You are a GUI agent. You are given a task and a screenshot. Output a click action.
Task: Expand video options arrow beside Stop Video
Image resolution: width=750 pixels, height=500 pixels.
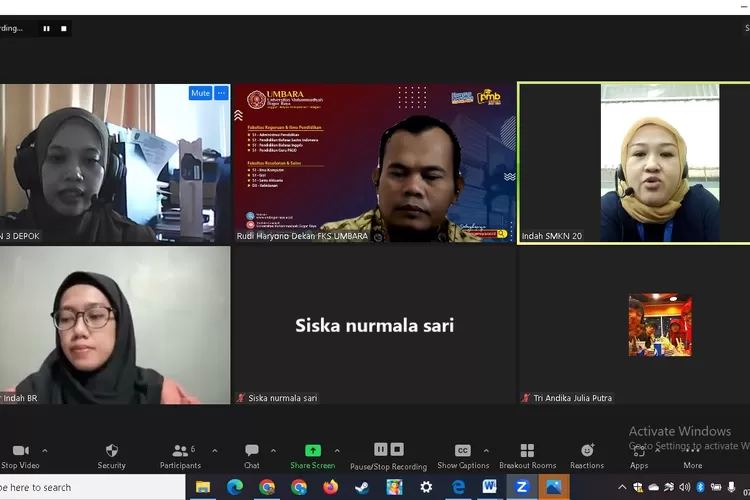(44, 450)
